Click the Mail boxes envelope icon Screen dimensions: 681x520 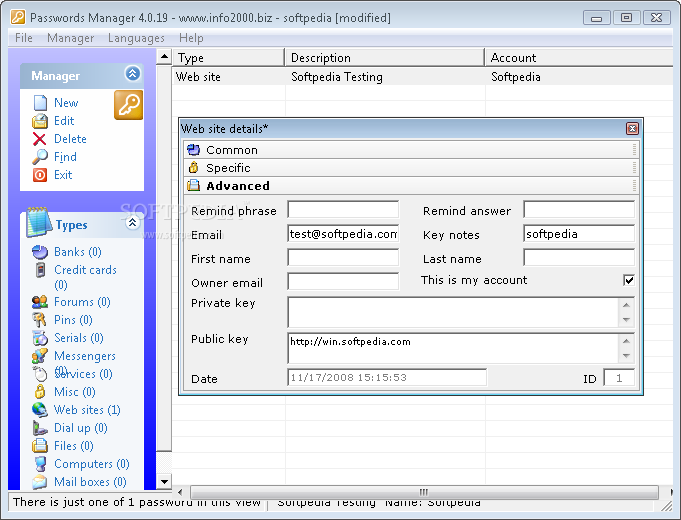[40, 482]
